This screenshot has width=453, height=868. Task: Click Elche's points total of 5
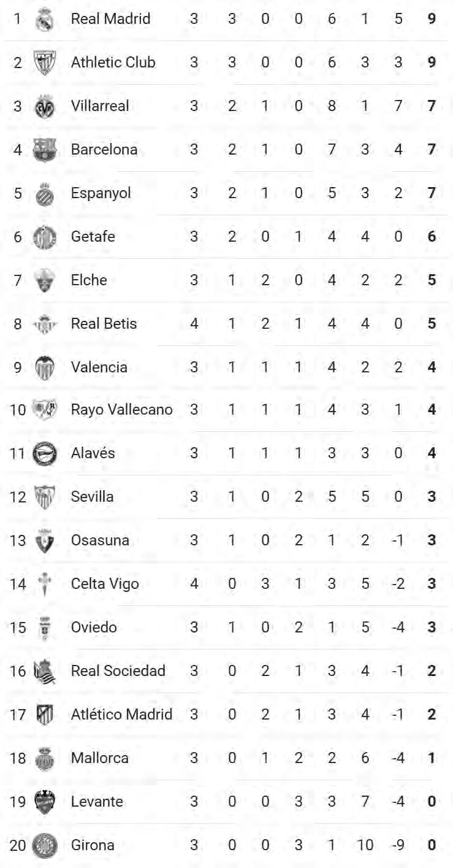[432, 280]
